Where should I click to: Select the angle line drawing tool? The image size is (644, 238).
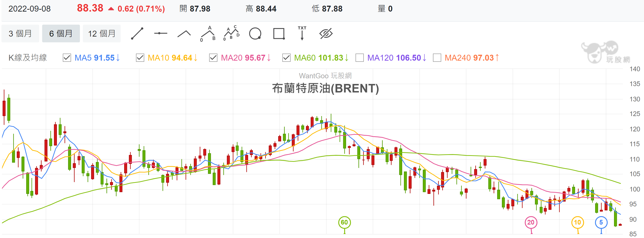click(184, 34)
